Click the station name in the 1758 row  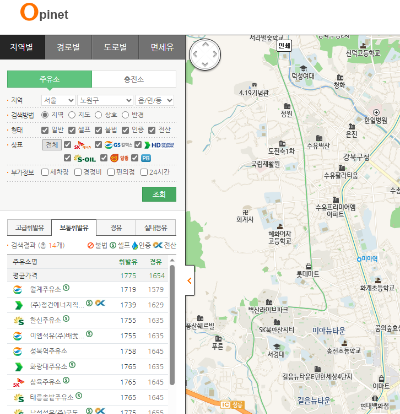coord(49,351)
